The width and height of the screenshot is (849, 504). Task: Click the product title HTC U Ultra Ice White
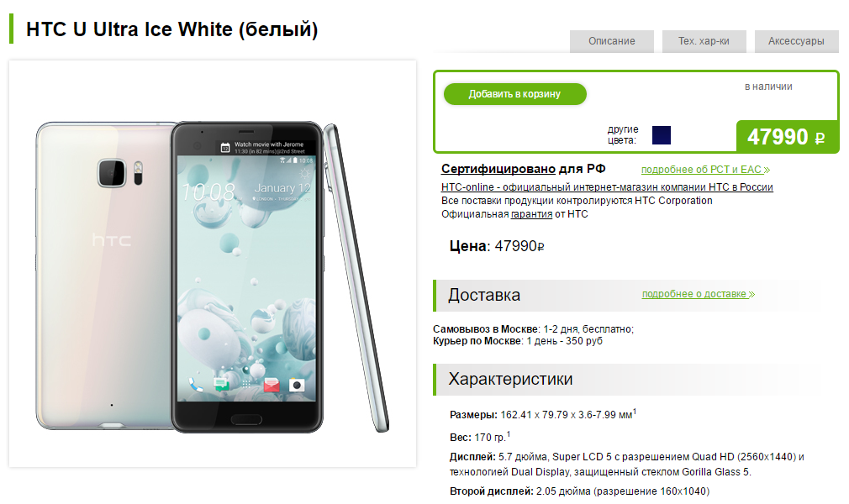point(172,29)
